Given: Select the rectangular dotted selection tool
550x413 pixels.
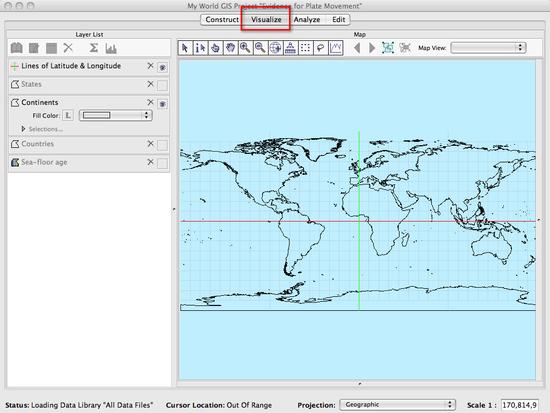Looking at the screenshot, I should [306, 48].
